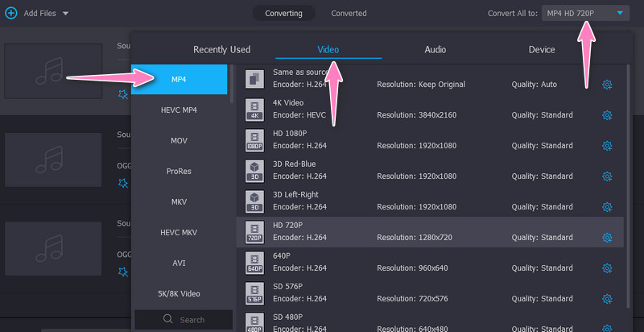This screenshot has width=644, height=332.
Task: Click the 640P format icon
Action: pos(254,262)
